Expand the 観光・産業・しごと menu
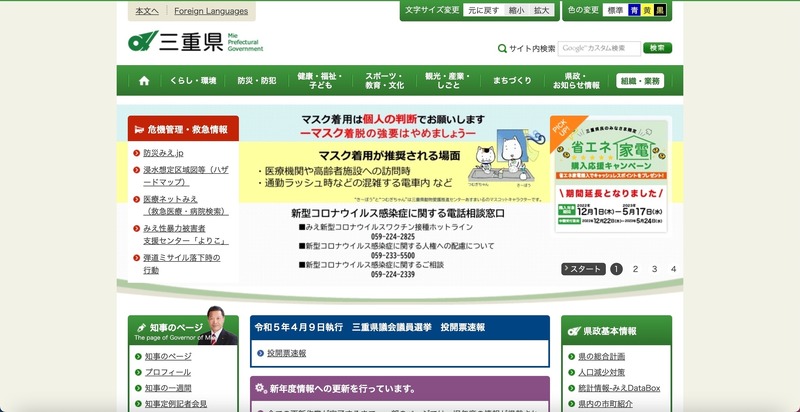The width and height of the screenshot is (800, 412). tap(447, 81)
